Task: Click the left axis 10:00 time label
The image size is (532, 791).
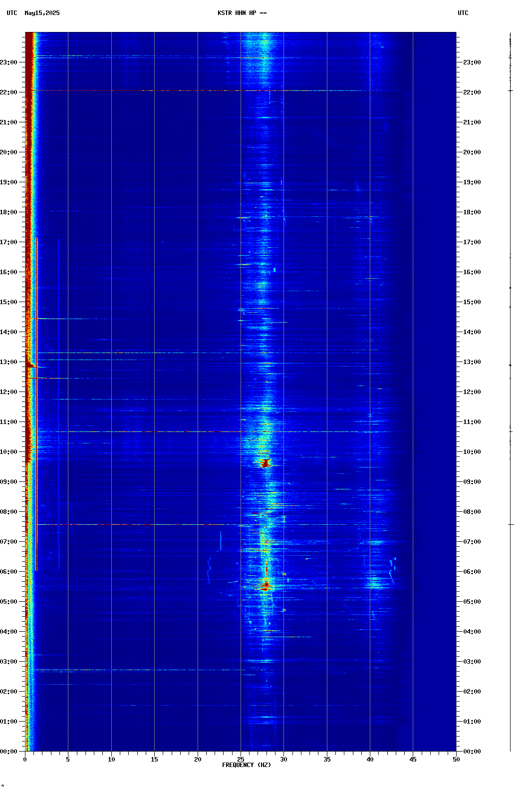Action: tap(9, 452)
